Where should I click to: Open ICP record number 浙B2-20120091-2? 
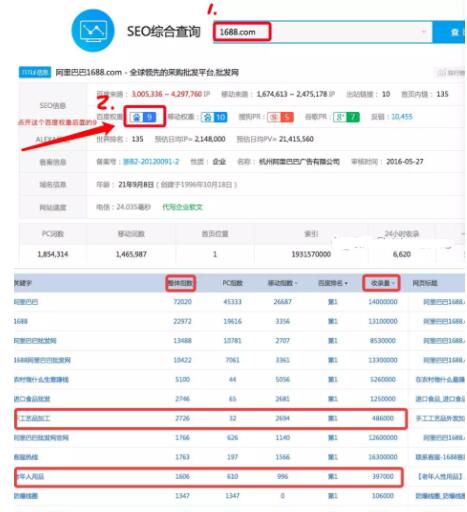[151, 162]
